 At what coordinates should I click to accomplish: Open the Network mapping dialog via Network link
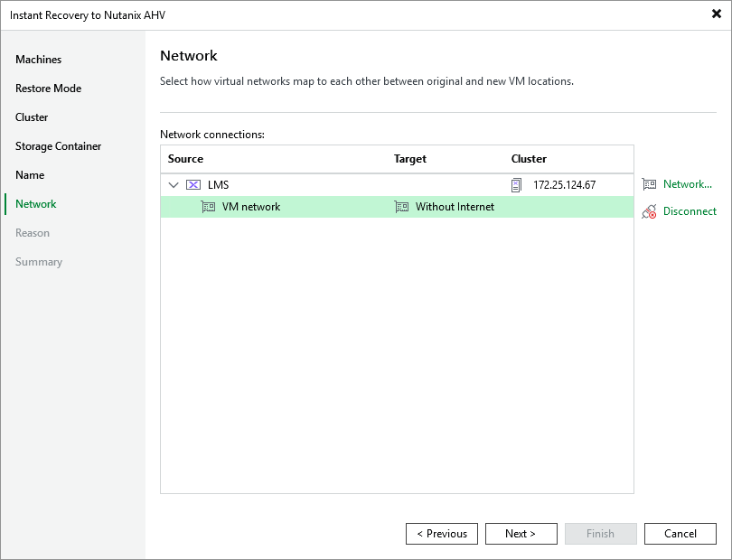coord(680,184)
